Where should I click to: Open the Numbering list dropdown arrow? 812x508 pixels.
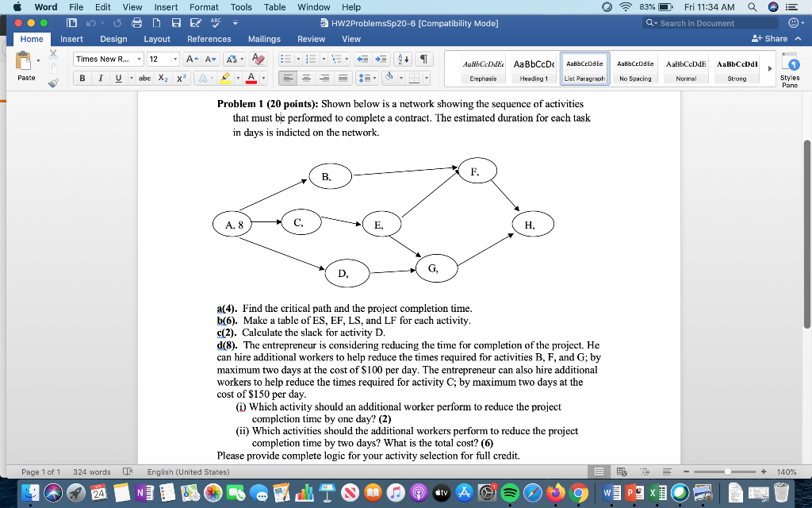pyautogui.click(x=324, y=59)
